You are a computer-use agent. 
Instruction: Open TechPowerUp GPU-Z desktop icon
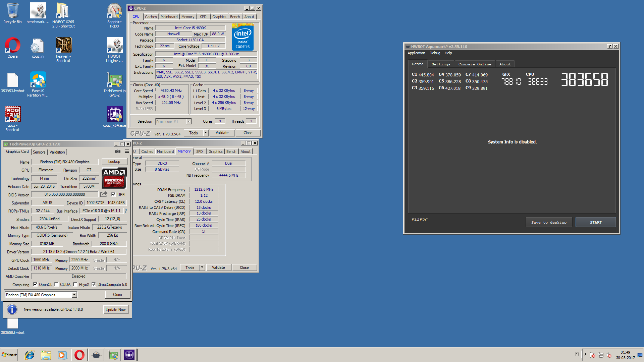coord(114,84)
